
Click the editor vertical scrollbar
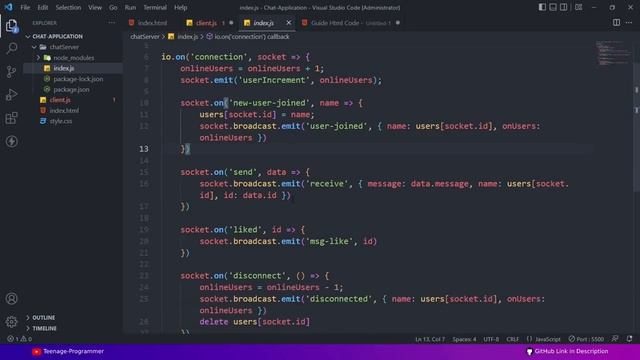[x=636, y=127]
